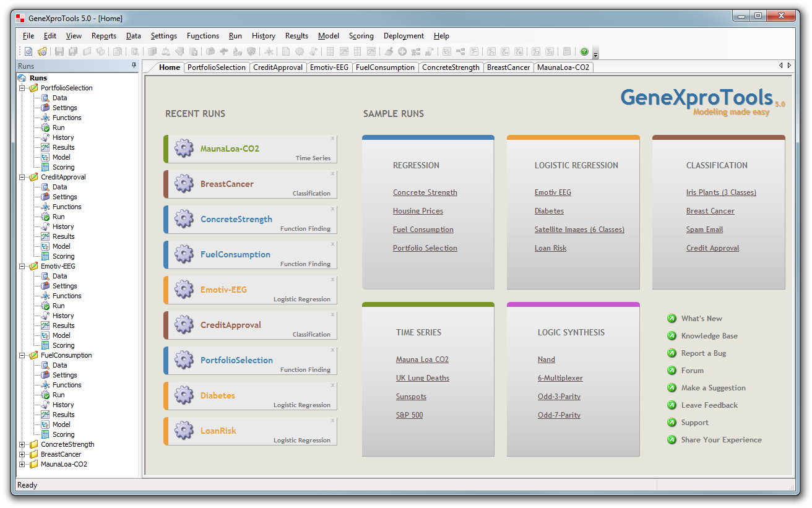This screenshot has width=812, height=508.
Task: Remove BreastCancer from the recent runs list
Action: [x=332, y=174]
